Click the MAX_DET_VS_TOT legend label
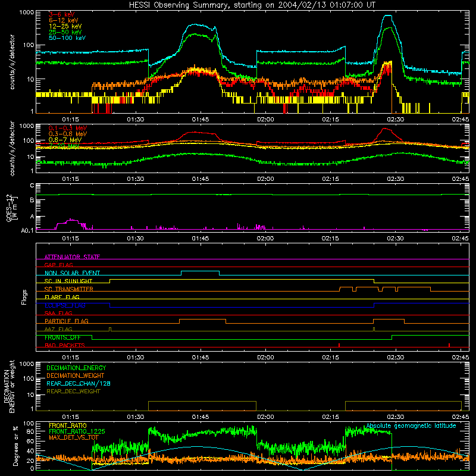The width and height of the screenshot is (476, 476). 74,437
